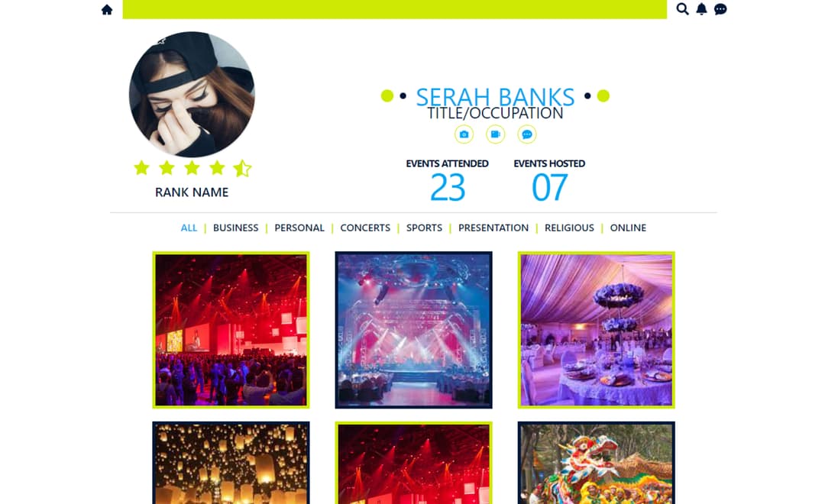Go to home via house icon
The height and width of the screenshot is (504, 825).
coord(107,9)
